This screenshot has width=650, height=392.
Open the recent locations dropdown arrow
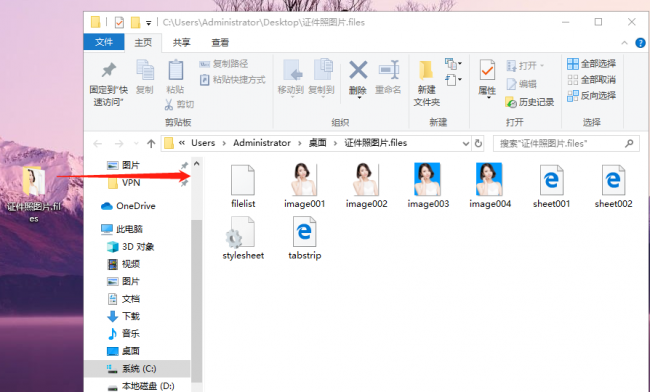[136, 144]
